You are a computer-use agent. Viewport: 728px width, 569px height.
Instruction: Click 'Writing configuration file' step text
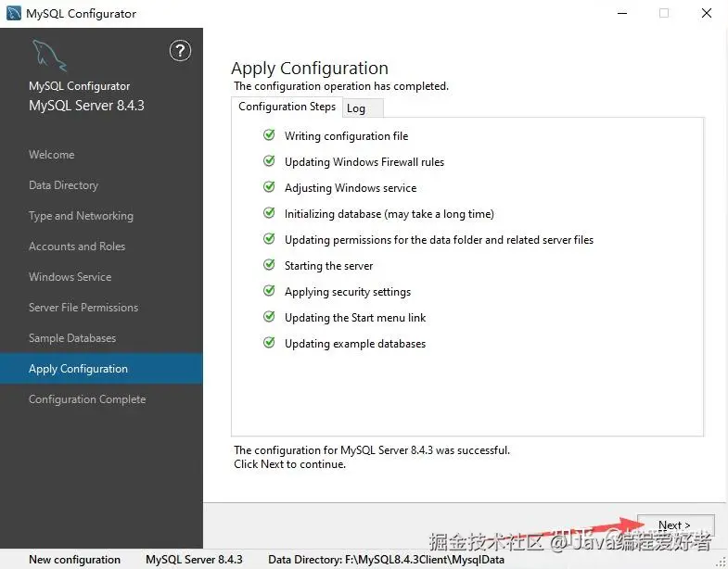pyautogui.click(x=346, y=136)
